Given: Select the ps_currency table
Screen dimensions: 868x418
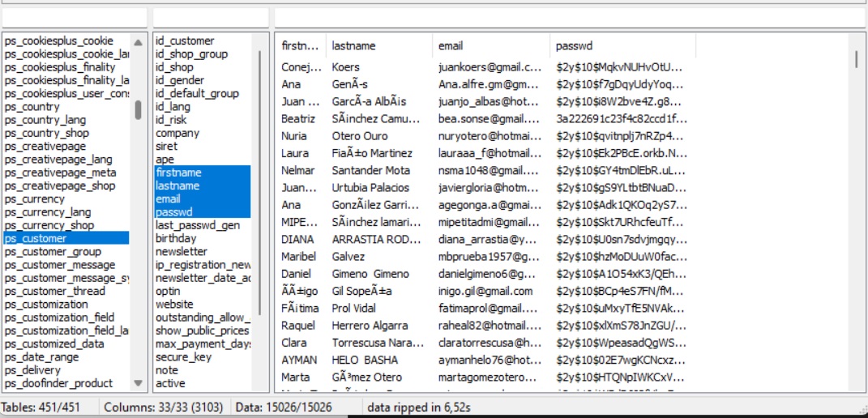Looking at the screenshot, I should [66, 198].
